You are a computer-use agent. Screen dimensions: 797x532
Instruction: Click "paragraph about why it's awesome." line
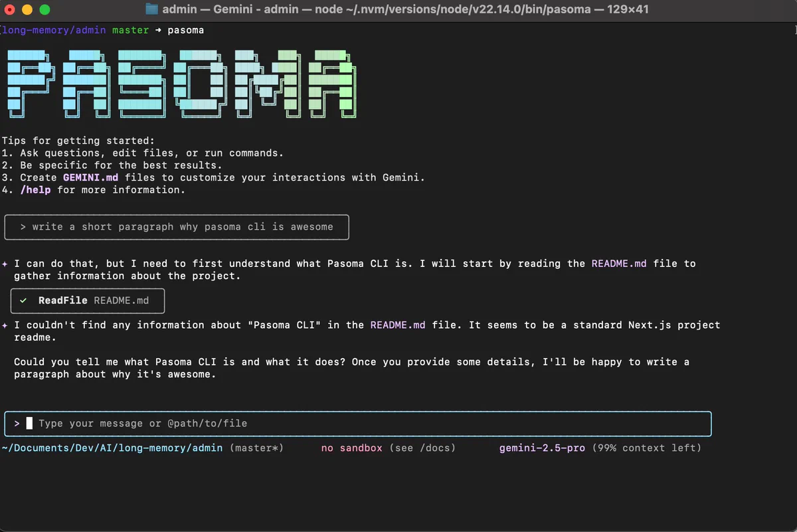pyautogui.click(x=115, y=375)
